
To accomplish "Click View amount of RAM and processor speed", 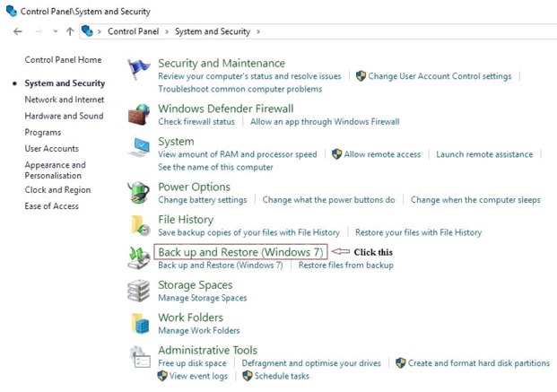I will point(238,154).
